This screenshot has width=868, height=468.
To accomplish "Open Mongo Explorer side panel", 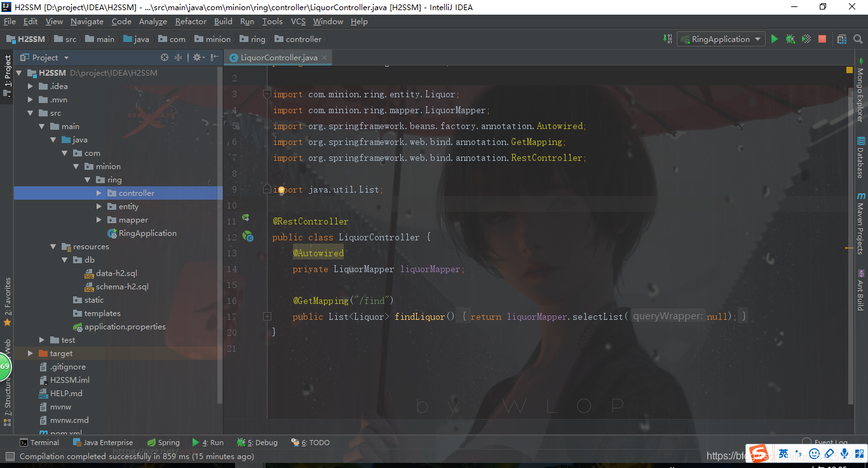I will 861,90.
